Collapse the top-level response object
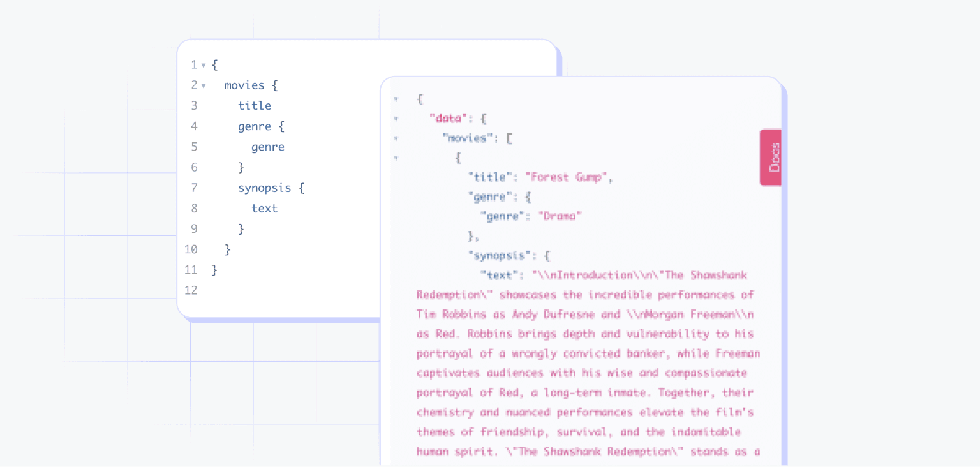This screenshot has height=467, width=980. click(397, 99)
